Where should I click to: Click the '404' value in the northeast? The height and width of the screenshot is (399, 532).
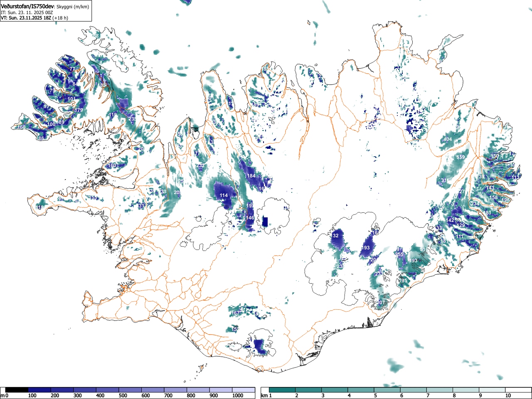click(x=448, y=139)
